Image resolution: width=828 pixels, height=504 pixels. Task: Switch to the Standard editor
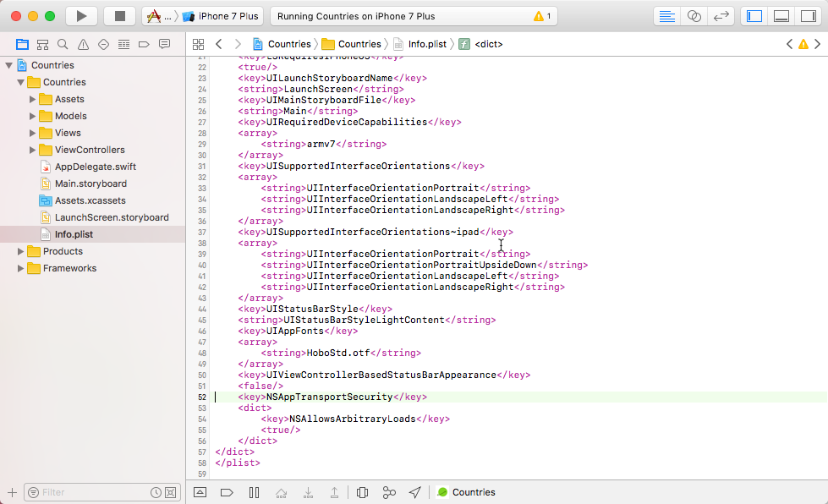[667, 16]
